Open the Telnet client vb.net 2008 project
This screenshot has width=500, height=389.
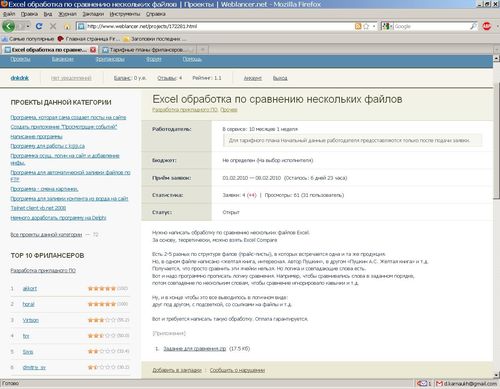38,208
